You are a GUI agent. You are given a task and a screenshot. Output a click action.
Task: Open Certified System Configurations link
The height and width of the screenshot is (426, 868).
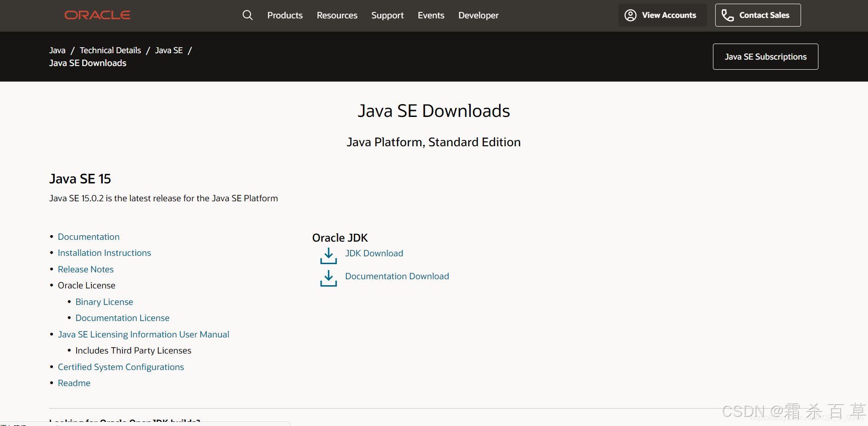[121, 367]
